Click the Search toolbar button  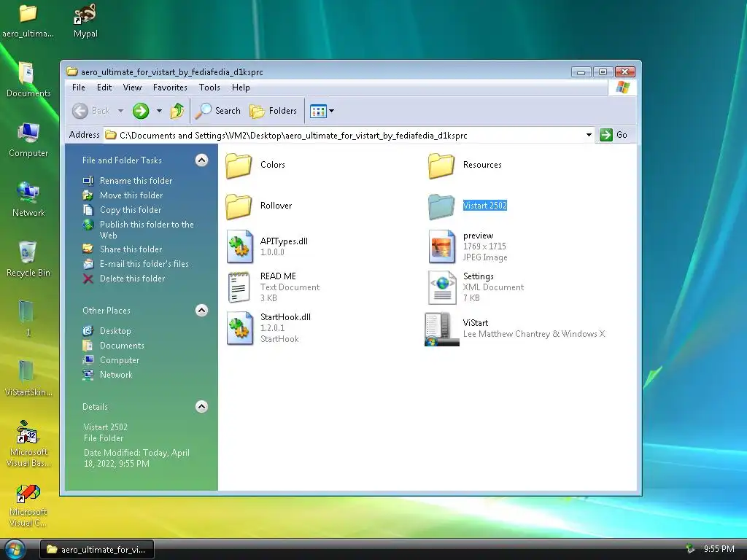point(217,111)
